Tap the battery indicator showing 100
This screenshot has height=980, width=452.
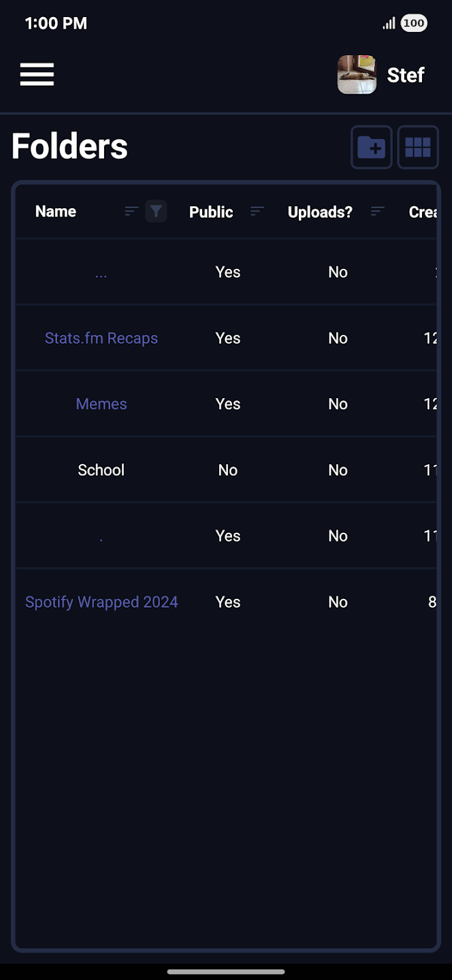click(415, 23)
